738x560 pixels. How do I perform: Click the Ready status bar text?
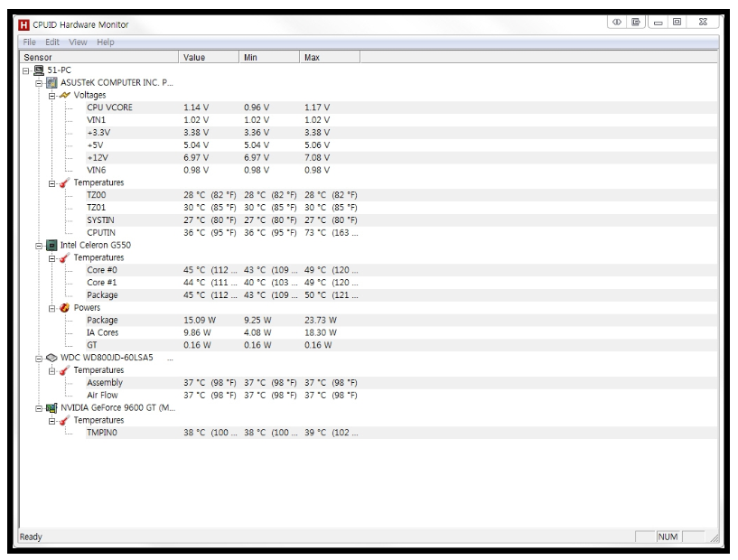click(x=31, y=537)
